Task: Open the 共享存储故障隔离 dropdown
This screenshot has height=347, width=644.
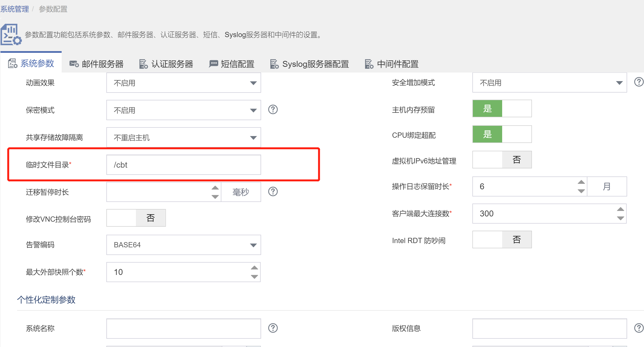Action: coord(183,138)
